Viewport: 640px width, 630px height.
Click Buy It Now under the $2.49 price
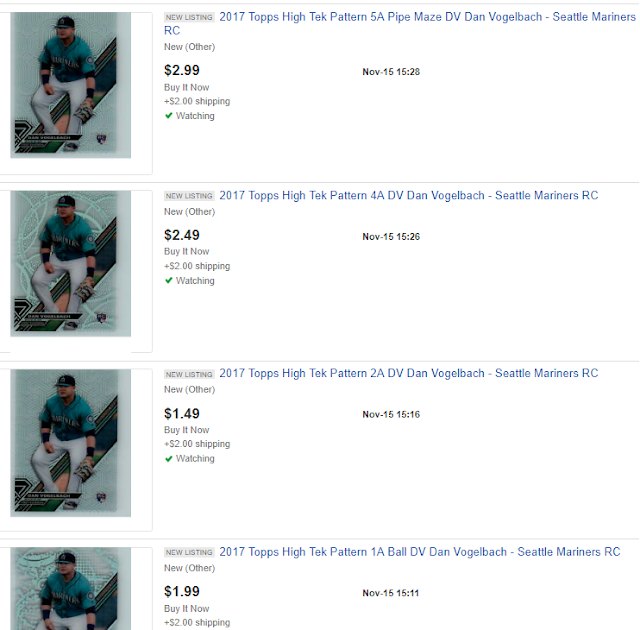(x=187, y=252)
